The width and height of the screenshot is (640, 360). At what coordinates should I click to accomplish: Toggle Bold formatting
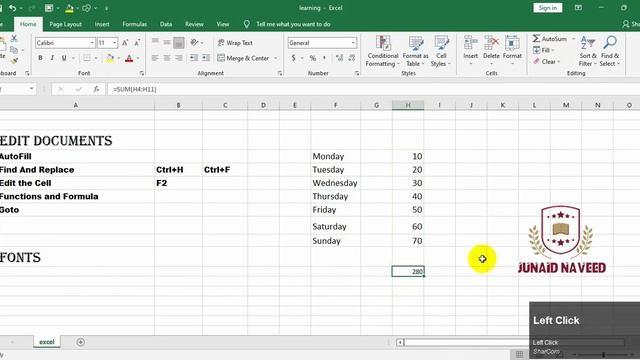[40, 58]
